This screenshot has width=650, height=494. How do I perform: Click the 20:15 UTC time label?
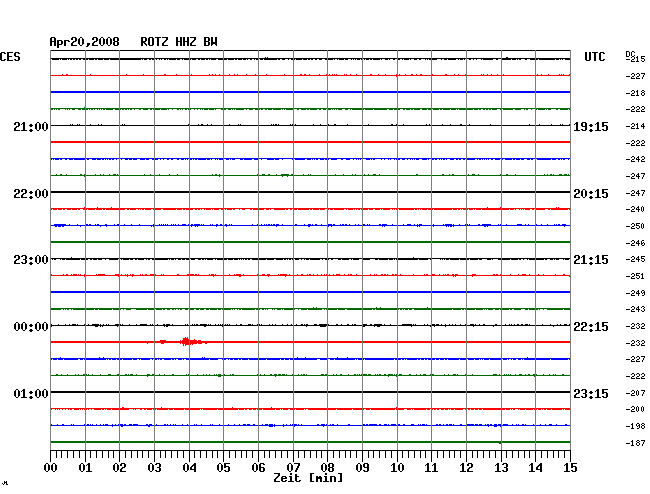point(591,194)
